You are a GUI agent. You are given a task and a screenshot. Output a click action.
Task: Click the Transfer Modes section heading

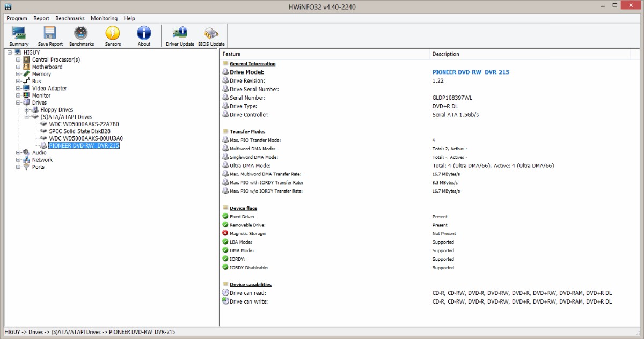coord(247,131)
